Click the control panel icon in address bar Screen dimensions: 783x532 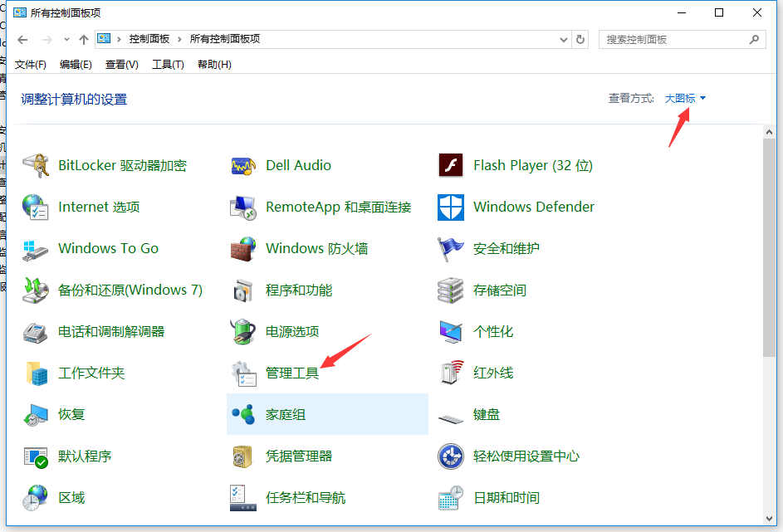coord(104,38)
